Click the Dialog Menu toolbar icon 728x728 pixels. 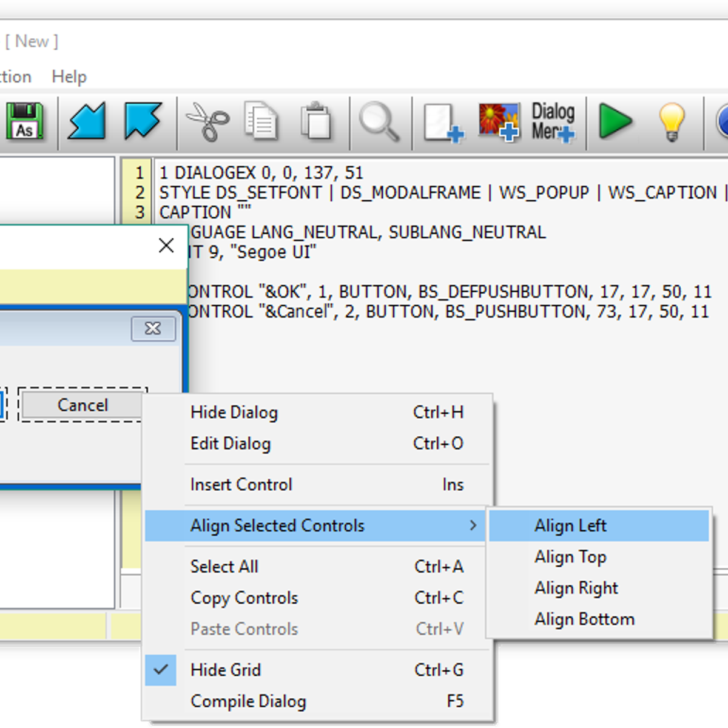point(553,122)
